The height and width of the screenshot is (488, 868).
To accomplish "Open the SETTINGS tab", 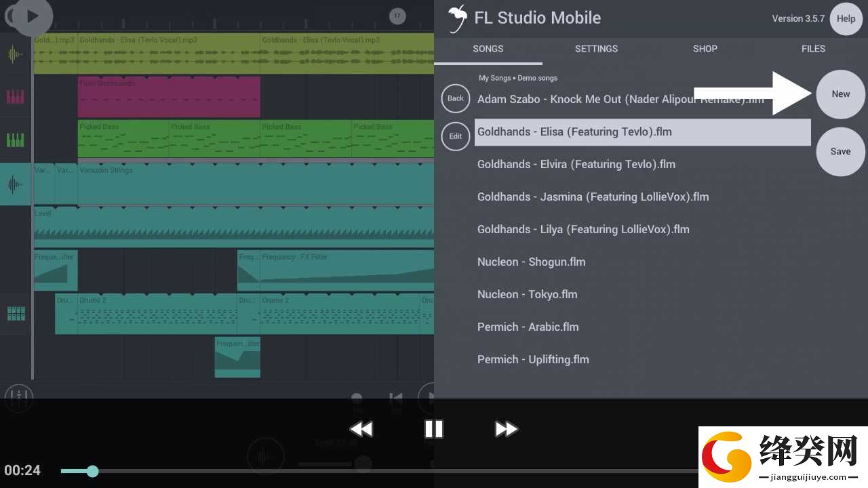I will (596, 49).
